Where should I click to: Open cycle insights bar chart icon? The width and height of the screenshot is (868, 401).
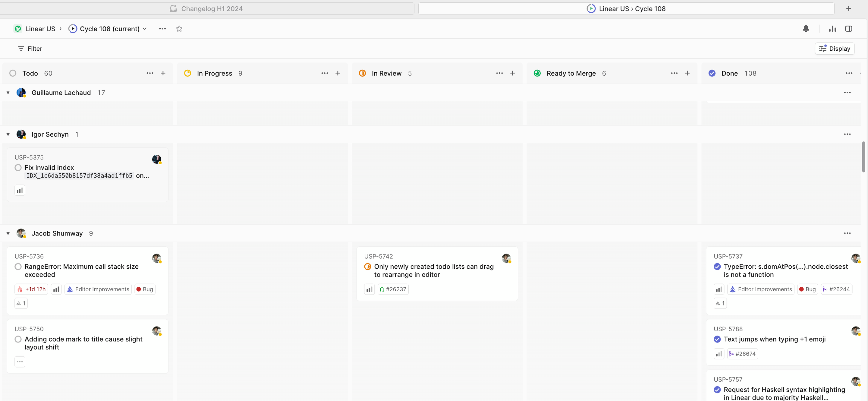pyautogui.click(x=832, y=29)
